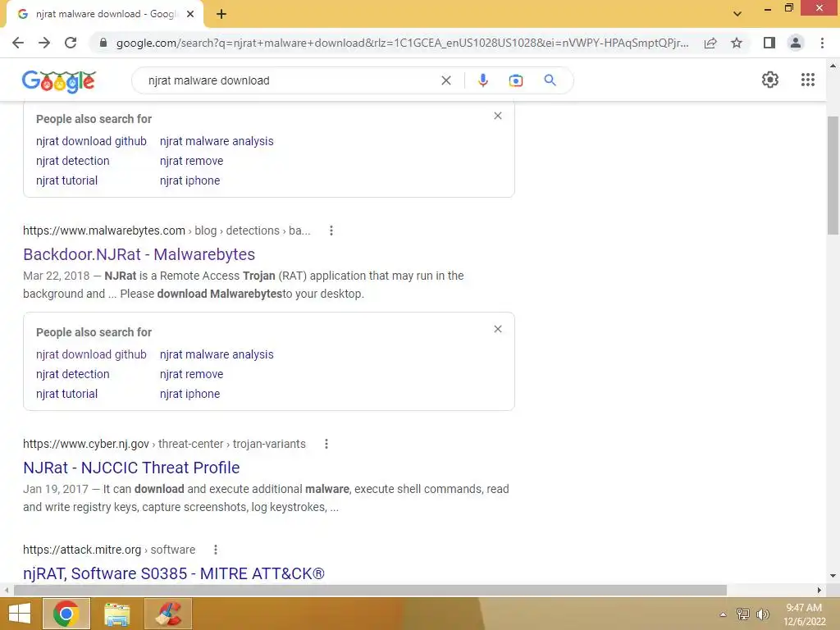
Task: Open the taskbar clock and date
Action: click(804, 614)
